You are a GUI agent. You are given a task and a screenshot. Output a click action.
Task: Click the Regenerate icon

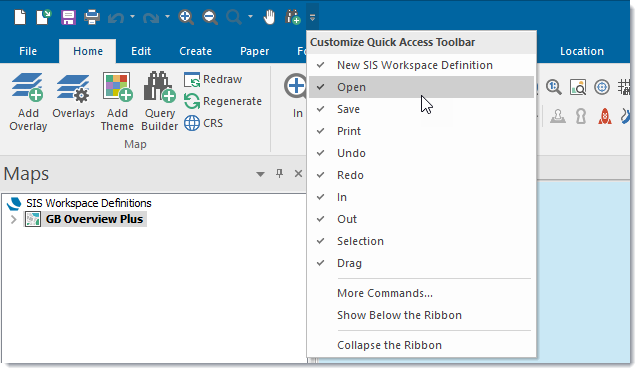coord(191,101)
